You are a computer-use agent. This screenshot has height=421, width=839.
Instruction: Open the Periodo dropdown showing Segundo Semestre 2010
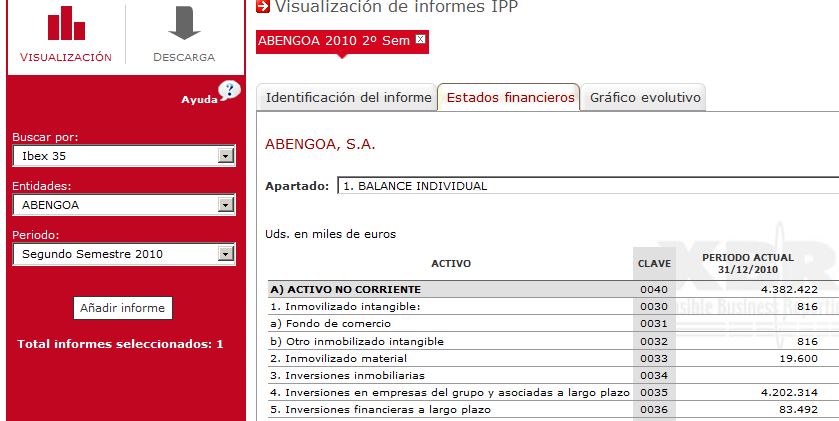(124, 254)
